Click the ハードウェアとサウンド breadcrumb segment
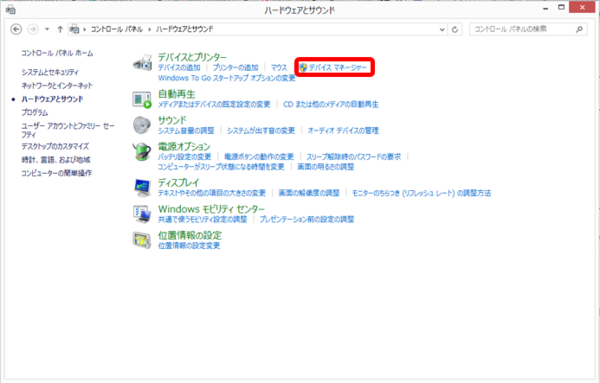 pos(184,29)
